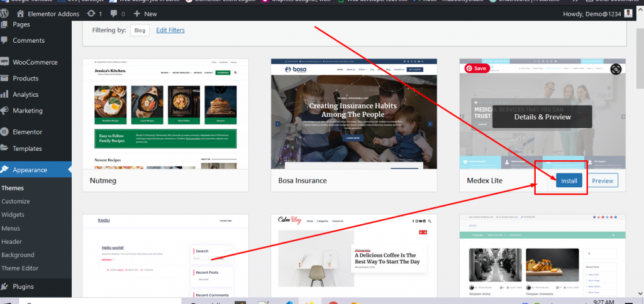Open Calm Blog theme screenshot
644x304 pixels.
(x=354, y=255)
